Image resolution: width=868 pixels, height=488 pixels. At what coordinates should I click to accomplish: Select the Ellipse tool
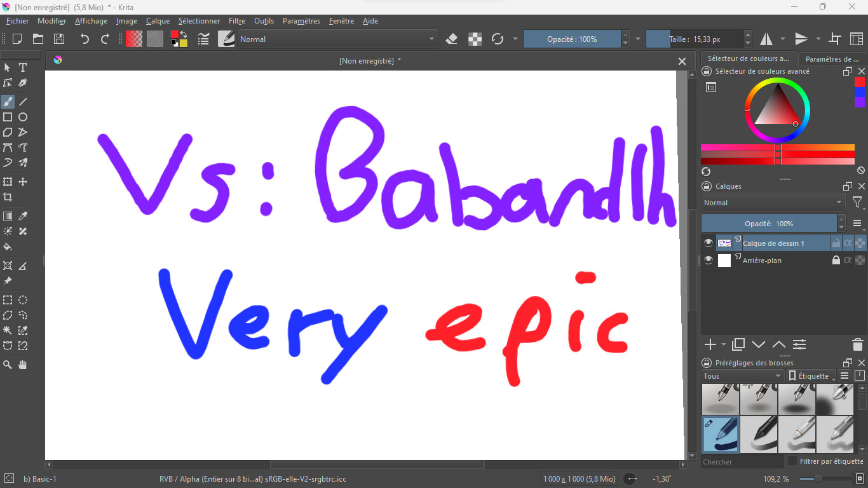(x=23, y=117)
